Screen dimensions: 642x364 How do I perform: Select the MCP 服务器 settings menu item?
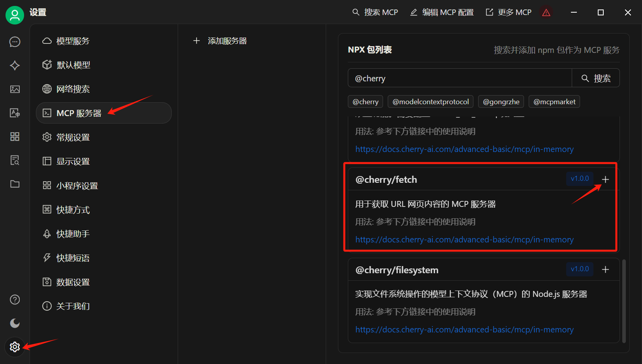coord(103,113)
